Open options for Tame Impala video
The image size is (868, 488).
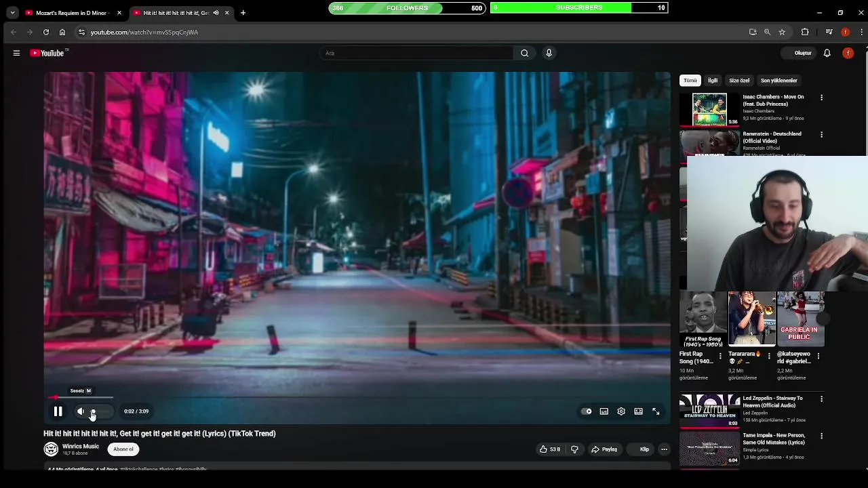click(821, 436)
